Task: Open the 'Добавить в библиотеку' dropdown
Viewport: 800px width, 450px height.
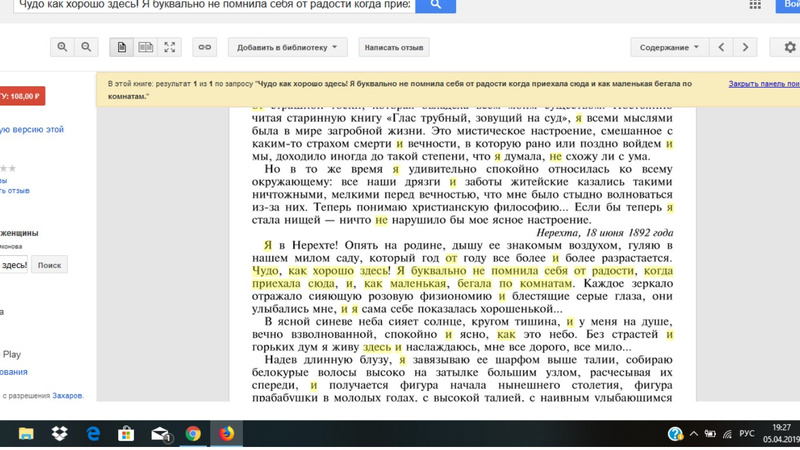Action: [287, 47]
